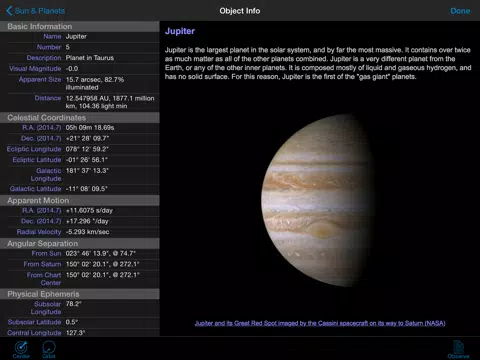
Task: Select the Visual Magnitude row
Action: point(80,69)
